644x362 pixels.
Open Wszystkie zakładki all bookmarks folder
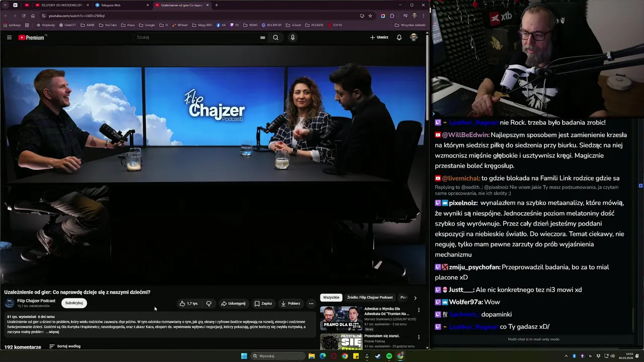(410, 25)
